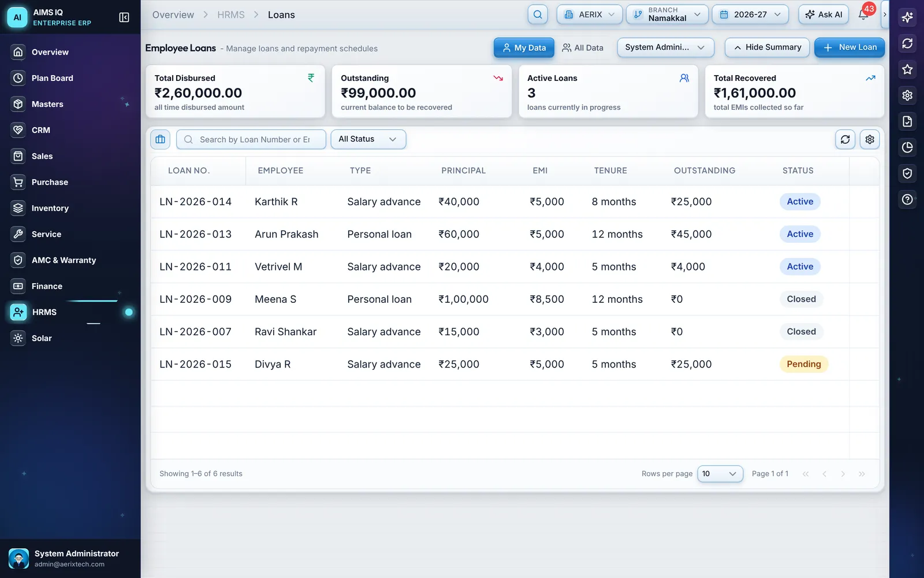The height and width of the screenshot is (578, 924).
Task: Click the AIMS IQ logo icon
Action: tap(17, 17)
